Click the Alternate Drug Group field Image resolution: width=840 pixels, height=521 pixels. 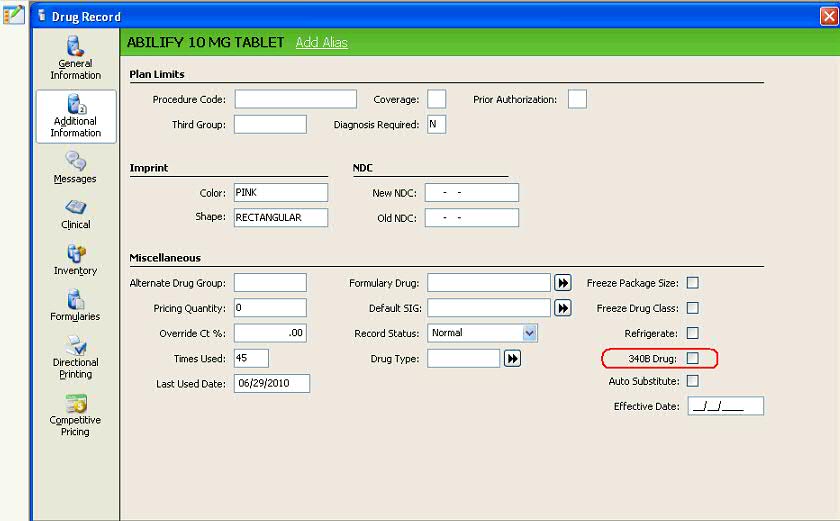(x=271, y=283)
